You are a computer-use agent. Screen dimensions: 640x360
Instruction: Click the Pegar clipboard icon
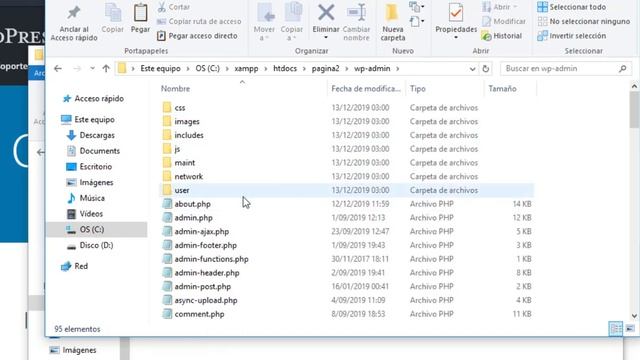140,13
